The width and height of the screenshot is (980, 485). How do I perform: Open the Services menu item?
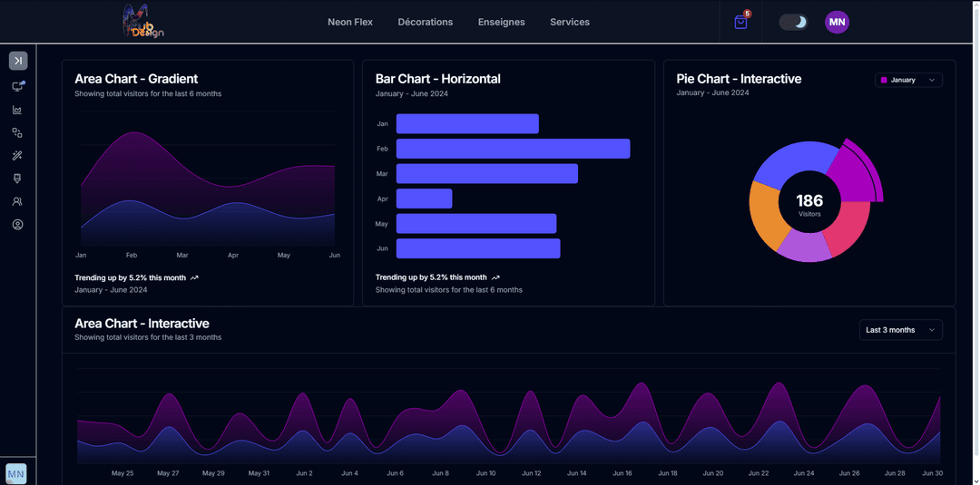570,22
